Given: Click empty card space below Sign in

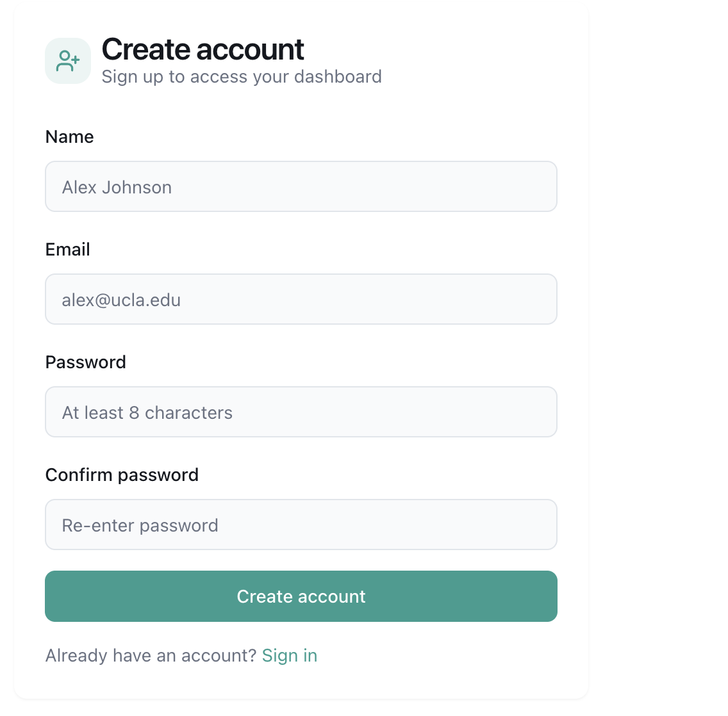Looking at the screenshot, I should pyautogui.click(x=301, y=682).
